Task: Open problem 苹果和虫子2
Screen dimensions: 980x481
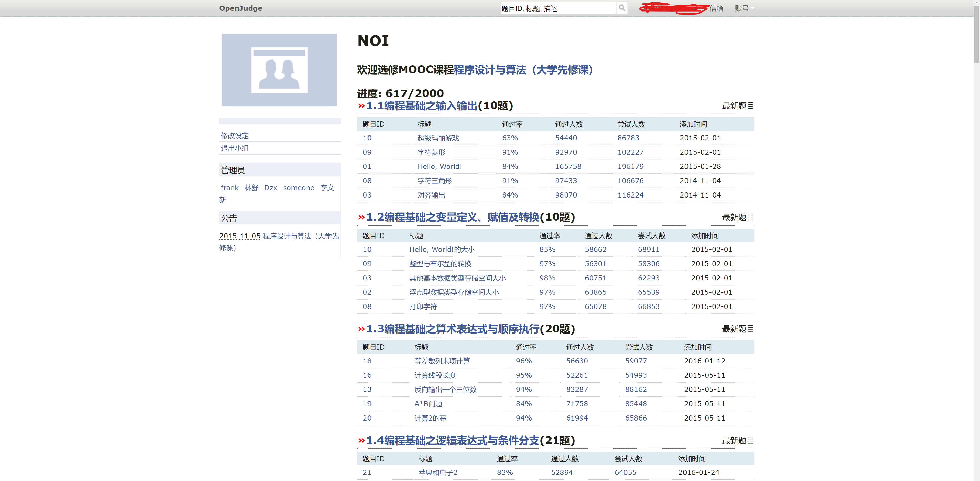Action: click(437, 472)
